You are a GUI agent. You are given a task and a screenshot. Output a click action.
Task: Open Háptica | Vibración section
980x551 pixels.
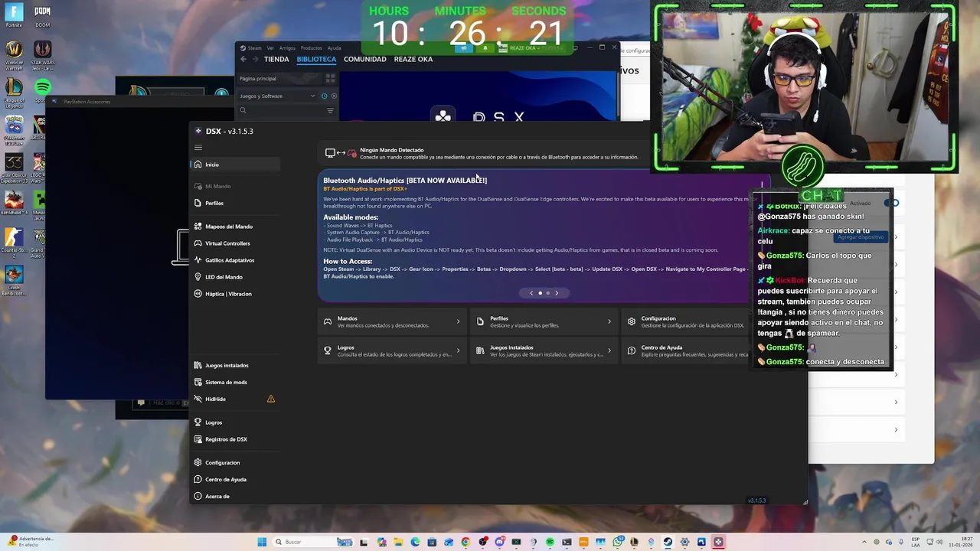[235, 294]
